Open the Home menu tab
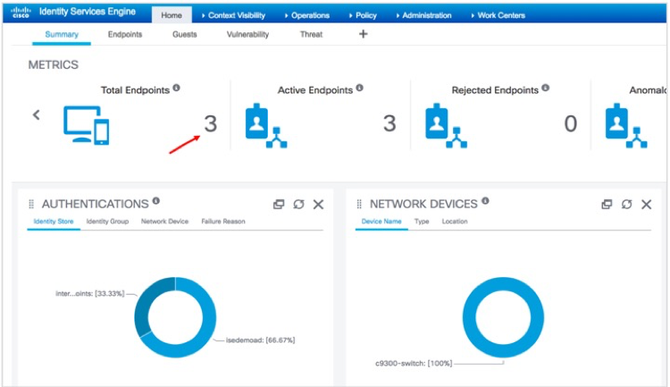Viewport: 670px width, 387px height. point(171,15)
